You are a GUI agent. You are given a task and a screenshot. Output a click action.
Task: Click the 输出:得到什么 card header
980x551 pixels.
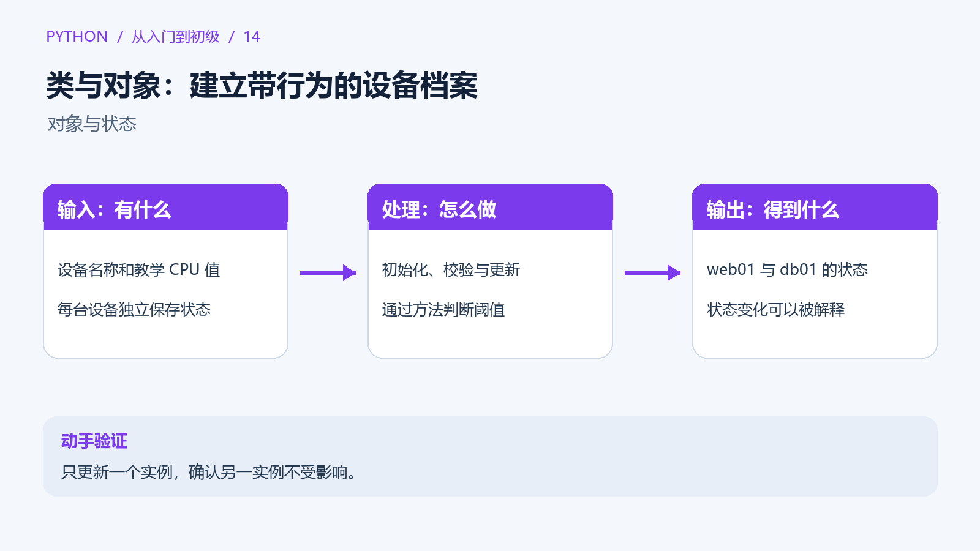815,207
